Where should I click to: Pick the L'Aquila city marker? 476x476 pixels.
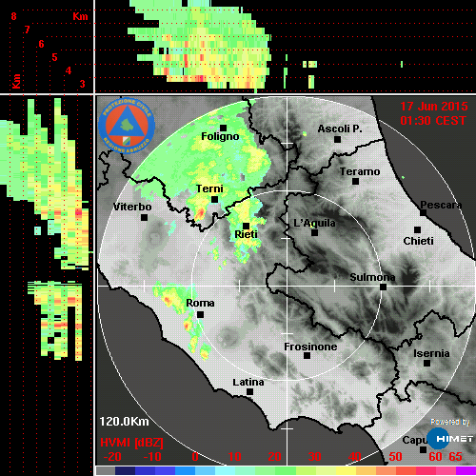[x=314, y=232]
